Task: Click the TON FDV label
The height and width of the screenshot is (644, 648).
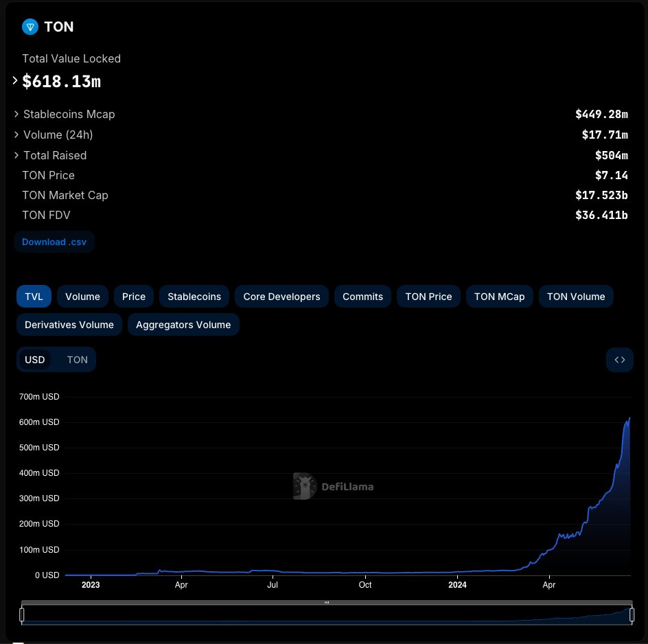Action: 46,215
